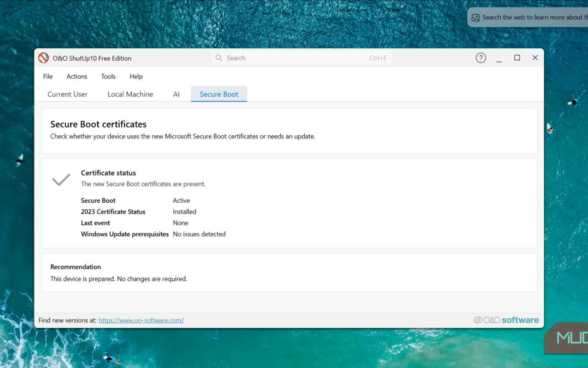Click the 'Last event' label
This screenshot has width=588, height=368.
[x=96, y=223]
